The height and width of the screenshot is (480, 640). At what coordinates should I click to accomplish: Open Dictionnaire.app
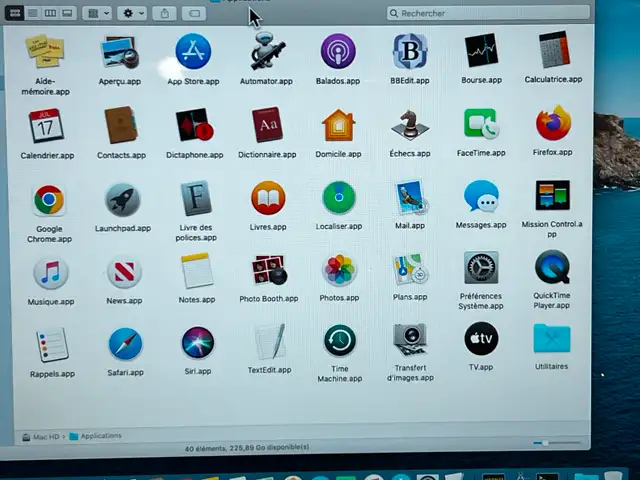pos(267,124)
